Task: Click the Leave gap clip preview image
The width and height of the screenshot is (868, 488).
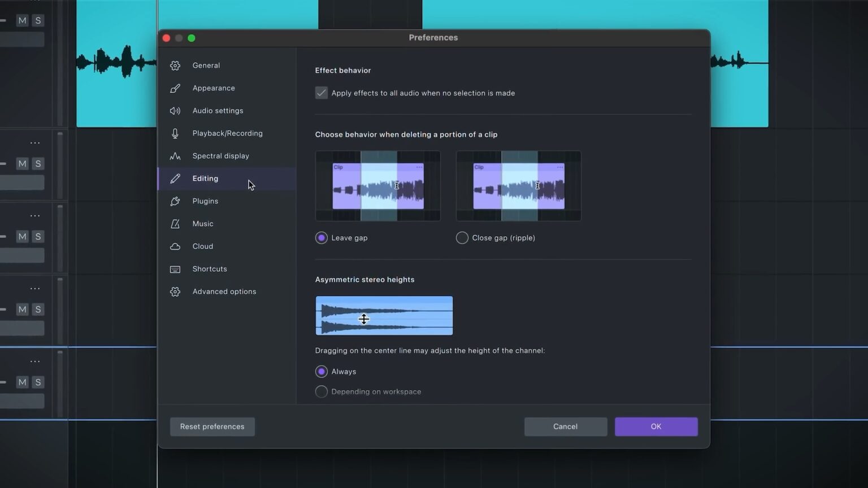Action: [377, 185]
